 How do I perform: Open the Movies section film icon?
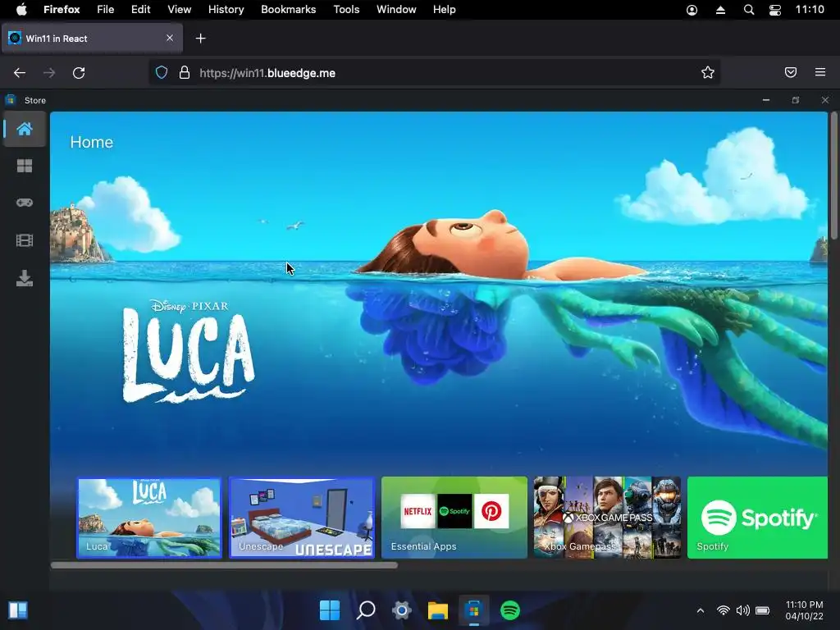(24, 240)
